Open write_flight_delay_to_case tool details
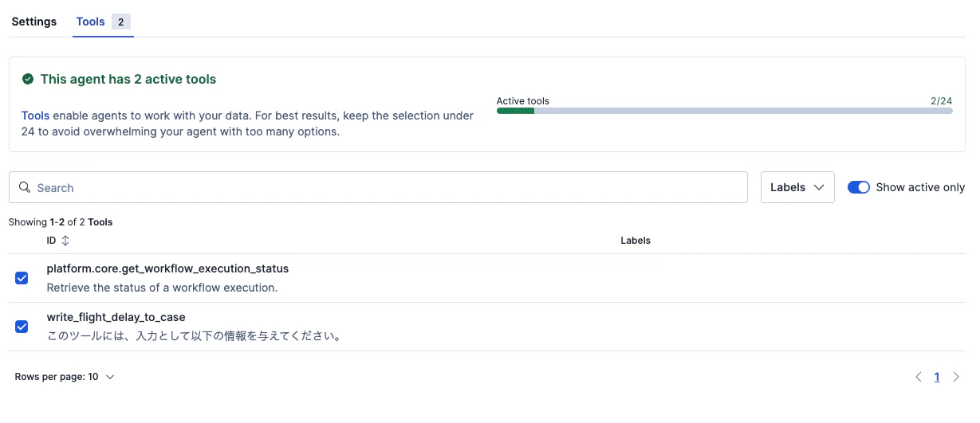 pos(116,317)
